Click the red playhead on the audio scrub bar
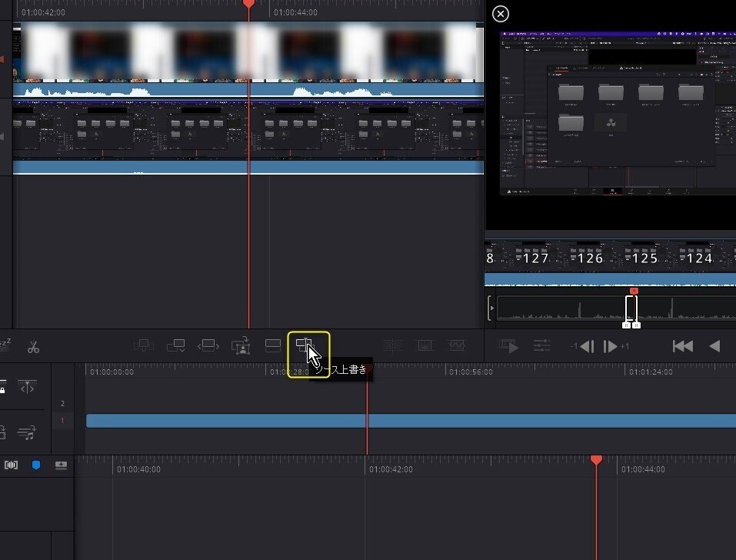 coord(634,291)
